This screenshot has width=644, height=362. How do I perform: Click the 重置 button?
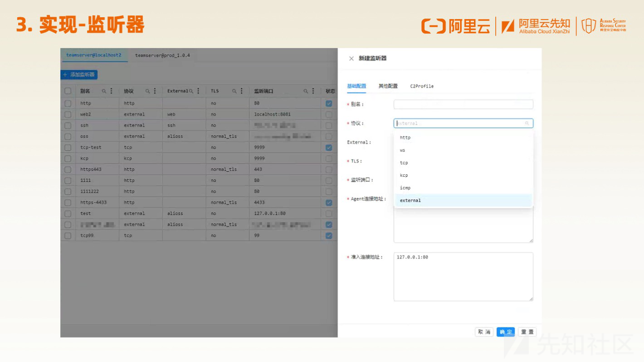[x=527, y=332]
